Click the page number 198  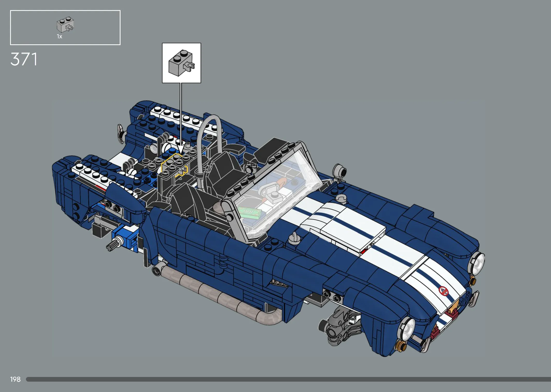15,379
